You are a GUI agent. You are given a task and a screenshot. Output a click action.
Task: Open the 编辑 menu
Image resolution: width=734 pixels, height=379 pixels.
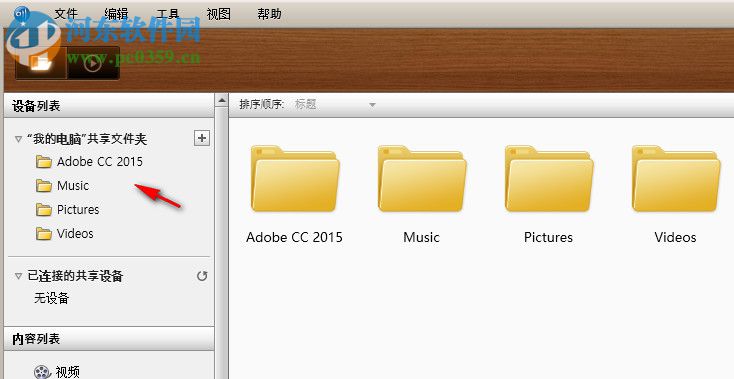tap(116, 14)
